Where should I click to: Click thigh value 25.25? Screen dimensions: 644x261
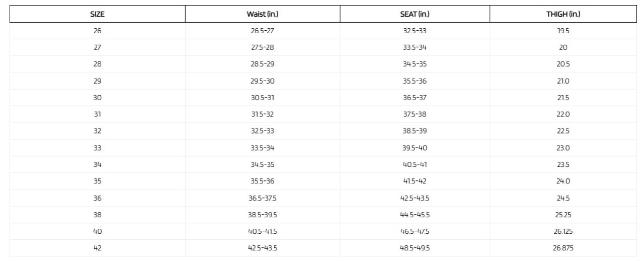[x=563, y=215]
